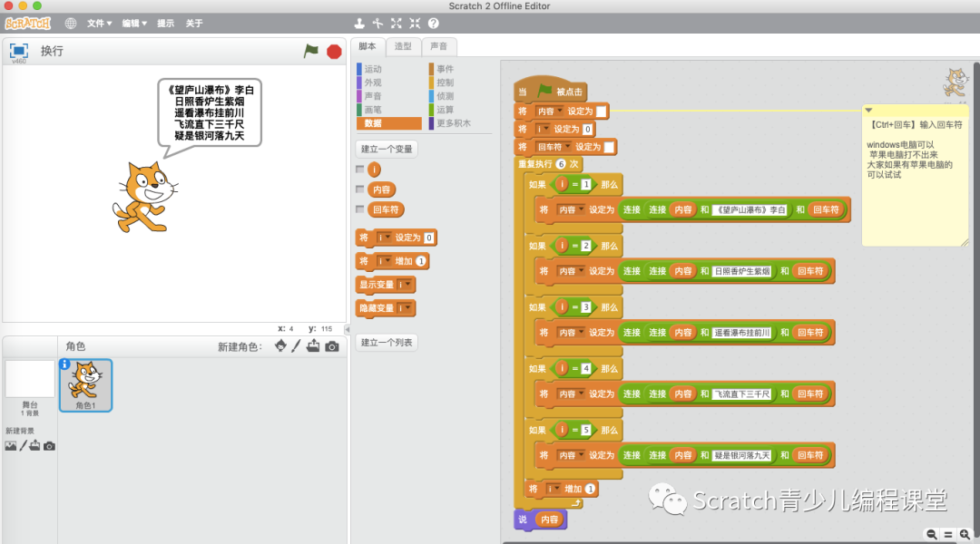This screenshot has width=980, height=544.
Task: Click the green flag to run project
Action: (x=310, y=52)
